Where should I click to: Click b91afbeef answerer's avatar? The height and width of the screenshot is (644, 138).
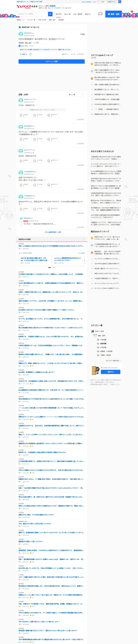click(21, 127)
